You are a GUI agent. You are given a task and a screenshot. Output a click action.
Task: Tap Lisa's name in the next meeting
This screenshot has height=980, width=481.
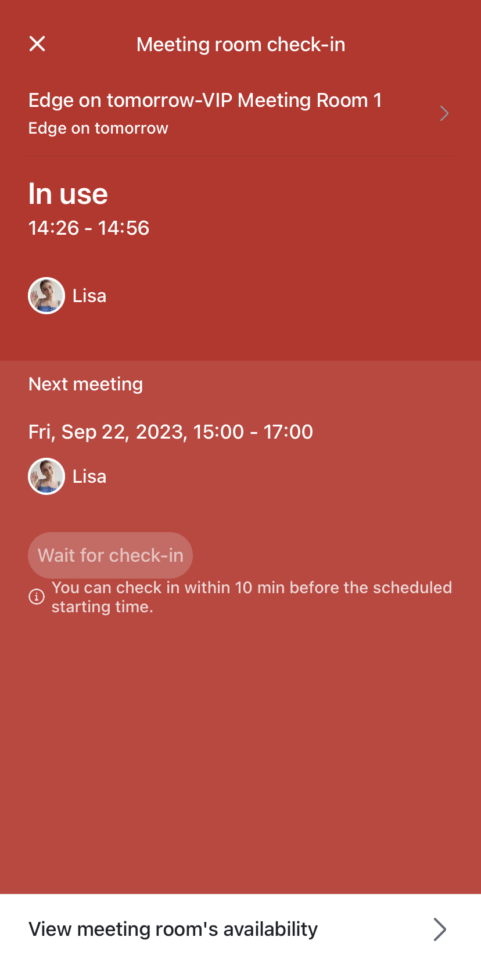89,476
